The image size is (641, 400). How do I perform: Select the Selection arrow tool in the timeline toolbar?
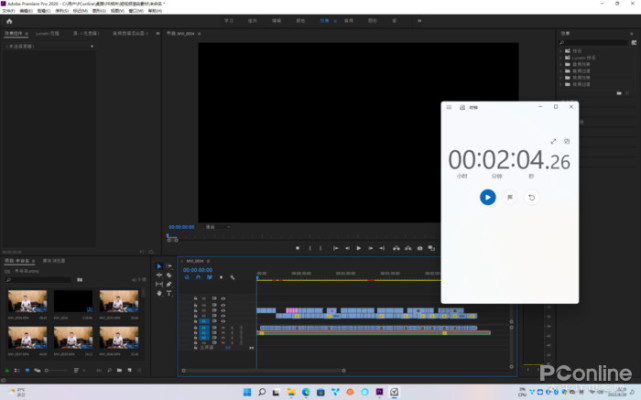click(158, 266)
